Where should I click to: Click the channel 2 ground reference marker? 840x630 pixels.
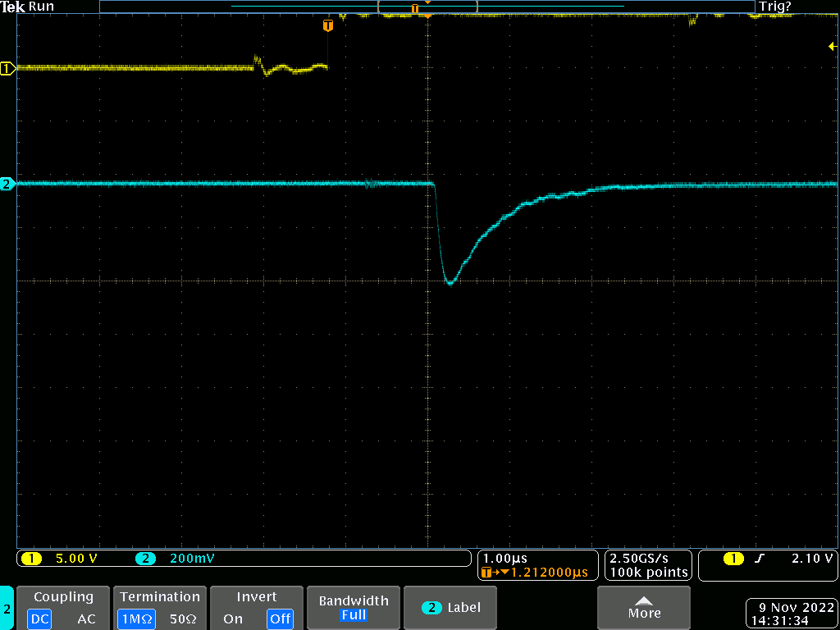click(7, 185)
